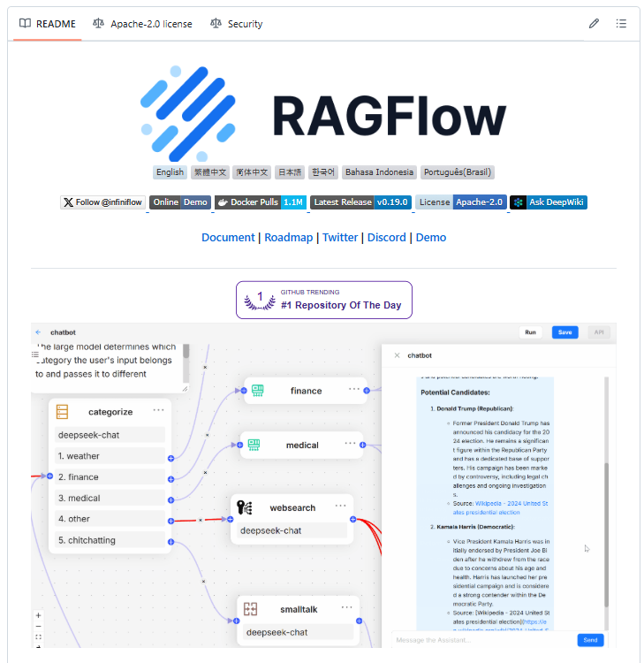
Task: Open the Demo text link
Action: tap(431, 237)
